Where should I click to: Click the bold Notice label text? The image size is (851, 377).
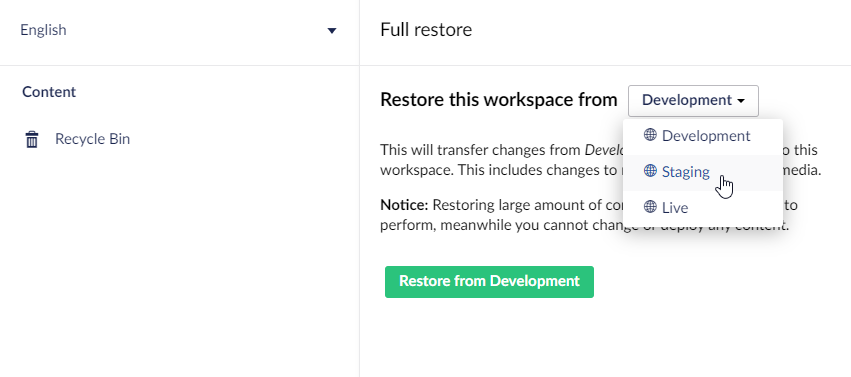tap(404, 205)
